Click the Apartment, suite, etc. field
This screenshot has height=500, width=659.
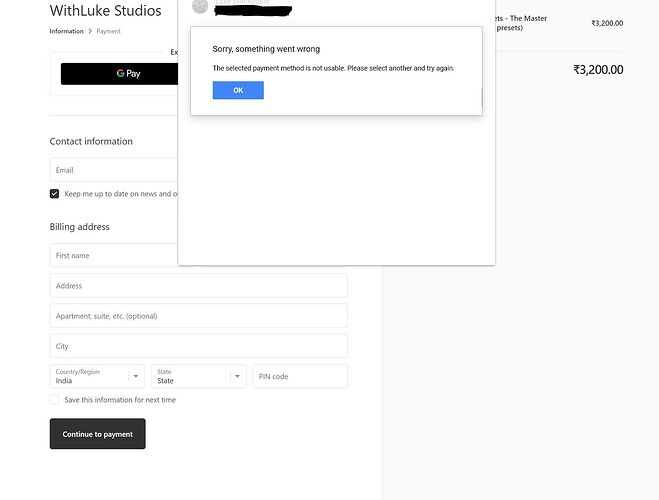[198, 316]
